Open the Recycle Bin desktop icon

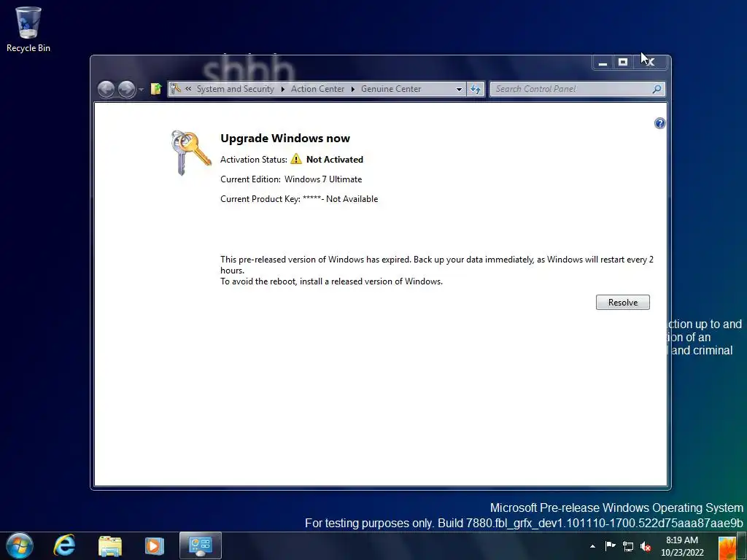click(28, 29)
